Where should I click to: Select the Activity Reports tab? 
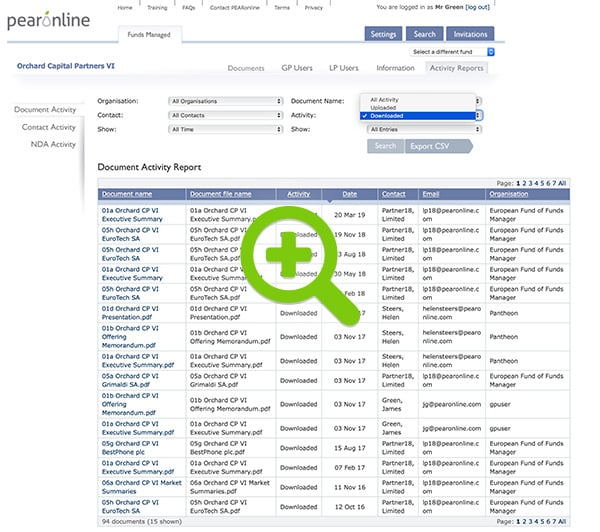click(x=457, y=68)
